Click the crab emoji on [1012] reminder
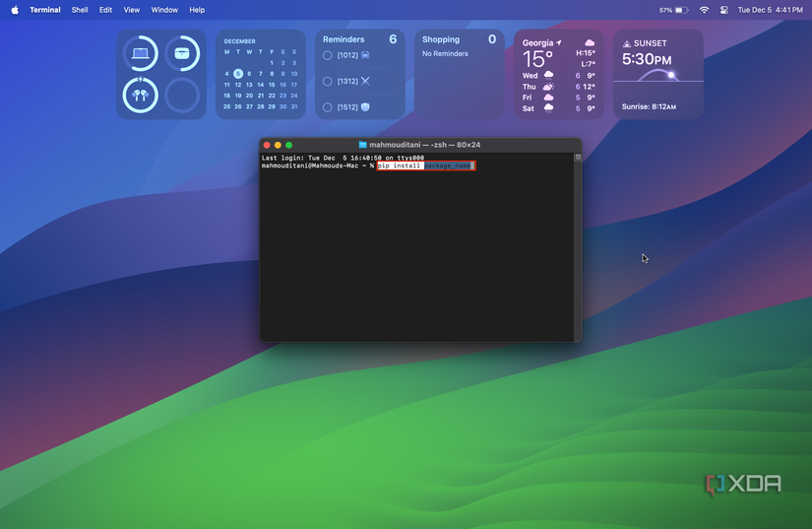 pos(365,55)
